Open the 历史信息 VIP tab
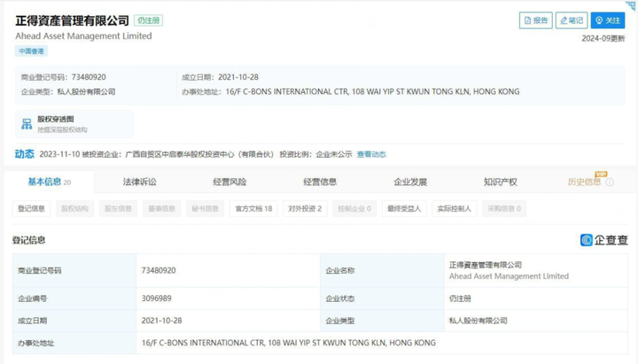The width and height of the screenshot is (638, 364). [584, 182]
